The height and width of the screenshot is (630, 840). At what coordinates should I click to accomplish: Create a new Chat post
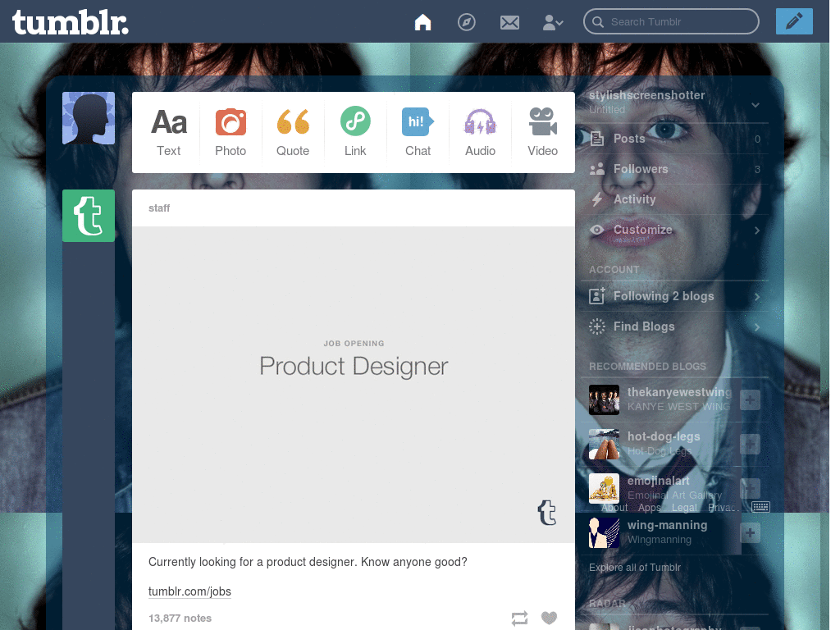pos(418,132)
